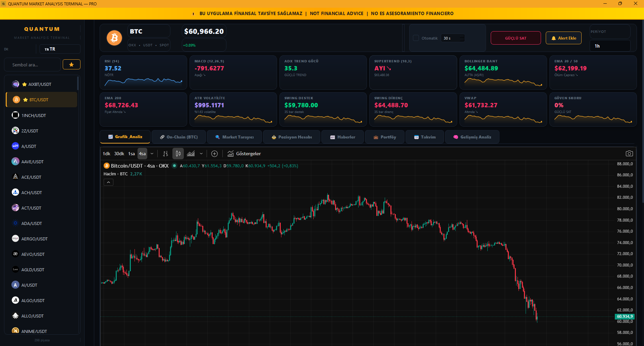Select the 1dk timeframe

tap(106, 154)
